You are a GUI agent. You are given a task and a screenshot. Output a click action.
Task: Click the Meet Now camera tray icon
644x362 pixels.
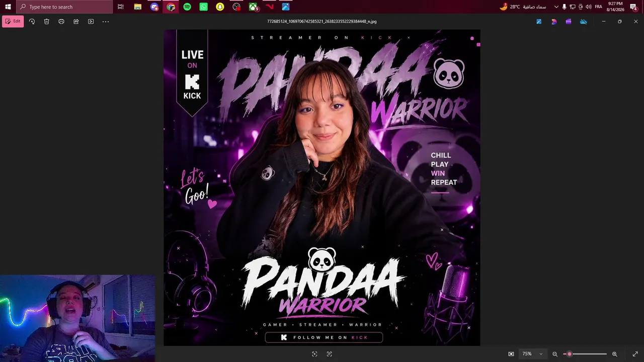pyautogui.click(x=581, y=7)
